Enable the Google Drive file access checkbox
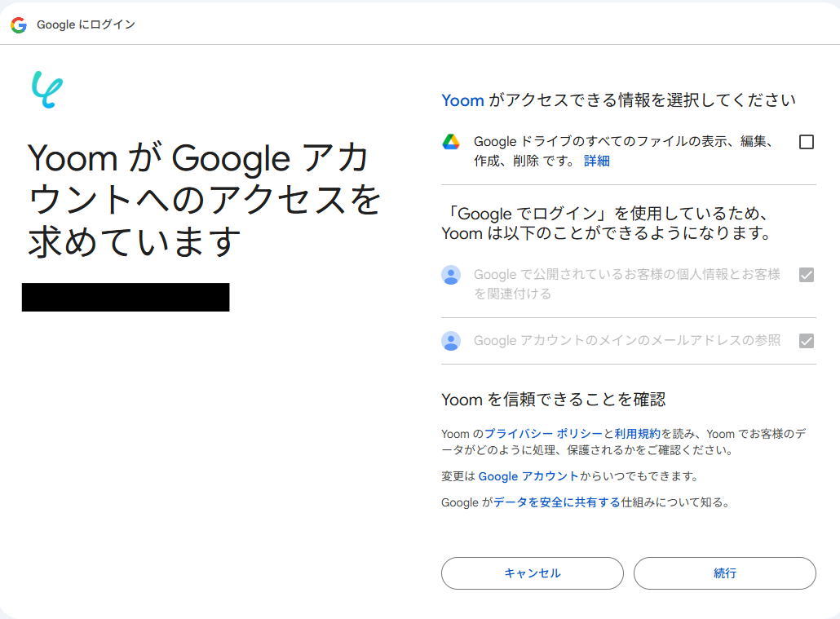This screenshot has height=619, width=840. pyautogui.click(x=807, y=142)
